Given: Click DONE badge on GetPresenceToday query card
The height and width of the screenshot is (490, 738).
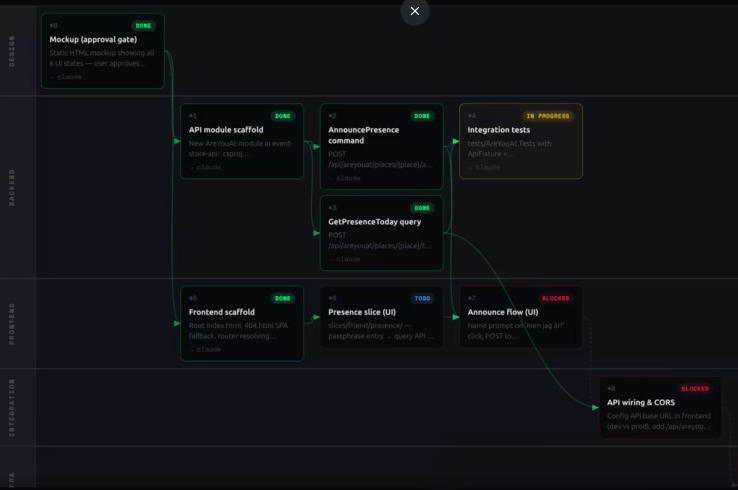Looking at the screenshot, I should [x=422, y=208].
